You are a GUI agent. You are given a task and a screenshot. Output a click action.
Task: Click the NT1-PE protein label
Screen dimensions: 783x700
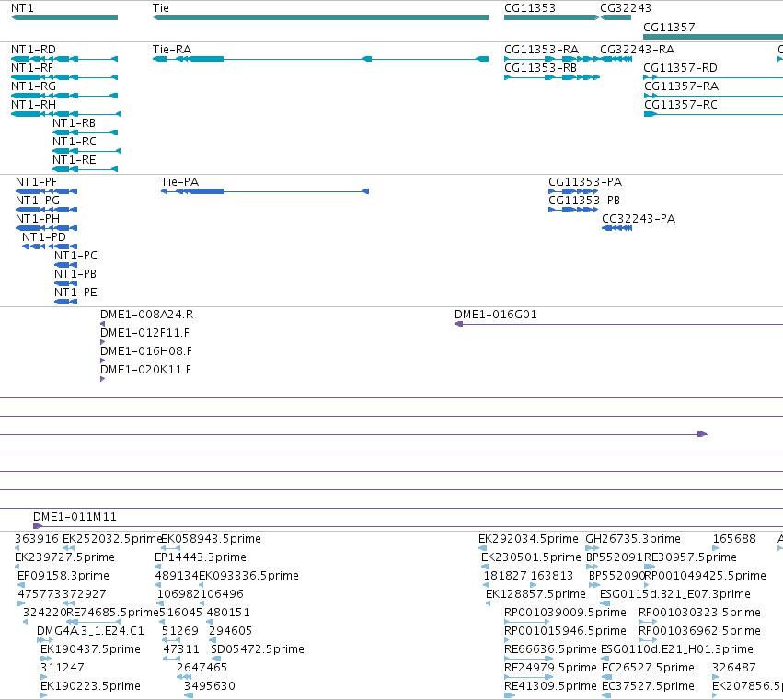75,293
